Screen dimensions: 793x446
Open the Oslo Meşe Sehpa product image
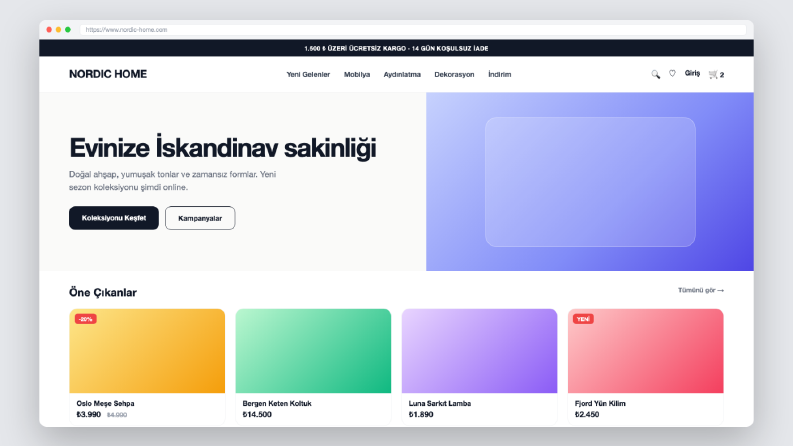tap(147, 351)
